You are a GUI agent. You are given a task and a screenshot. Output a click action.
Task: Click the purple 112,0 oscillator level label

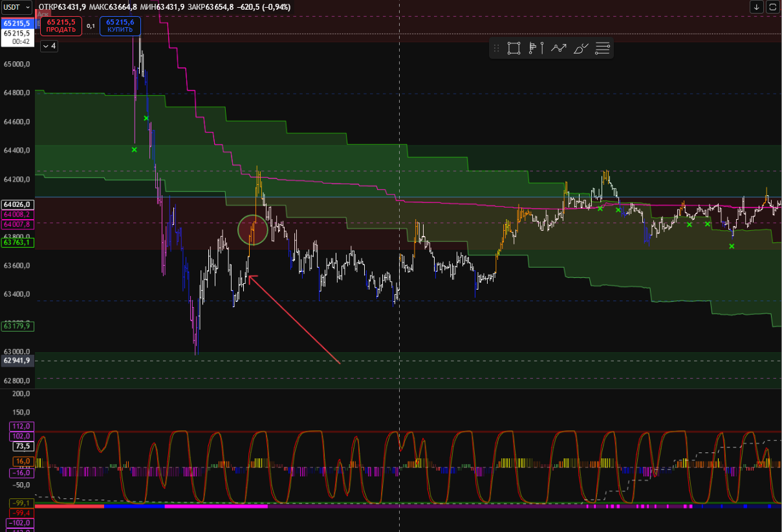(22, 426)
